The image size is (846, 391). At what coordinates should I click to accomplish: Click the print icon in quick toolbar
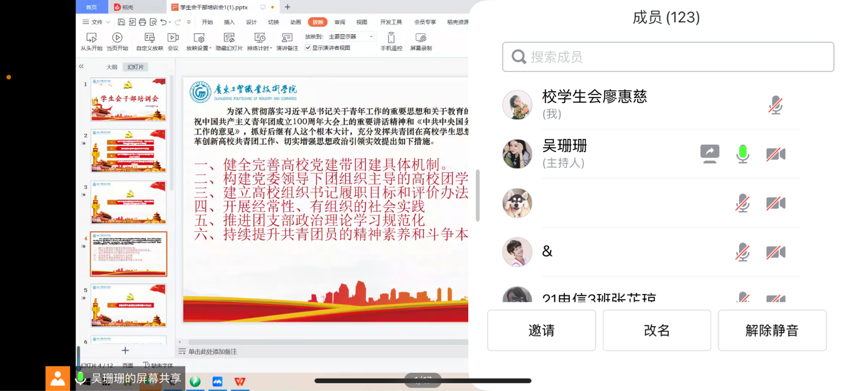pyautogui.click(x=142, y=22)
